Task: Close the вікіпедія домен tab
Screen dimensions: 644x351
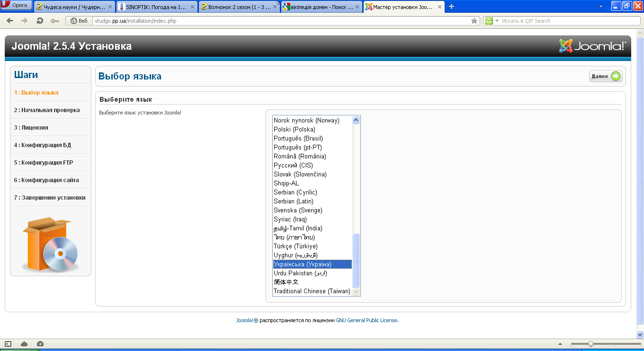Action: click(357, 7)
